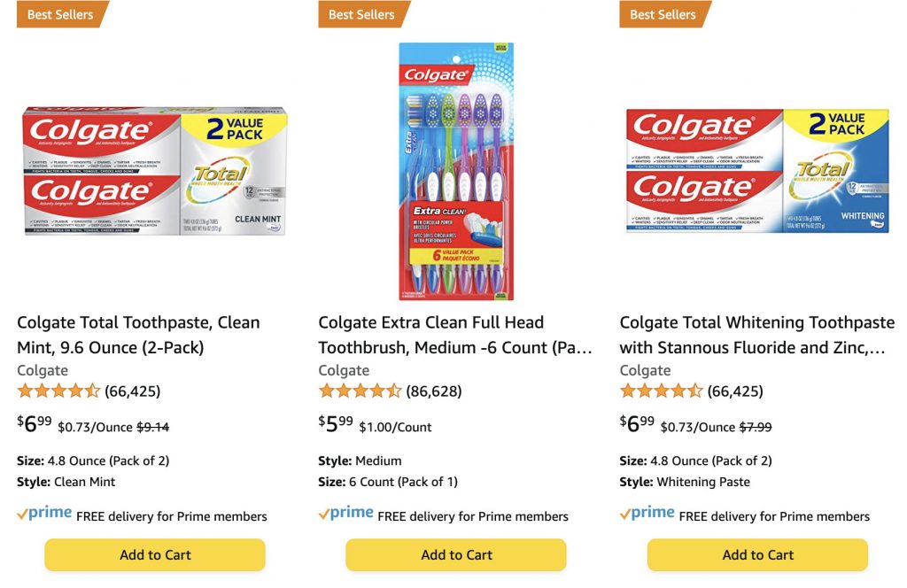Click Best Sellers badge on Whitening toothpaste

pyautogui.click(x=663, y=14)
